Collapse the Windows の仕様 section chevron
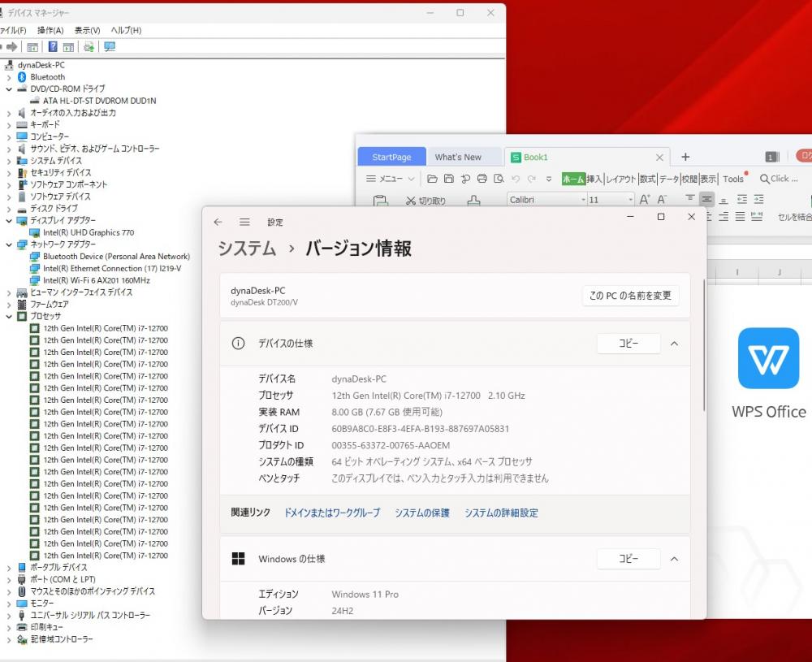 674,559
